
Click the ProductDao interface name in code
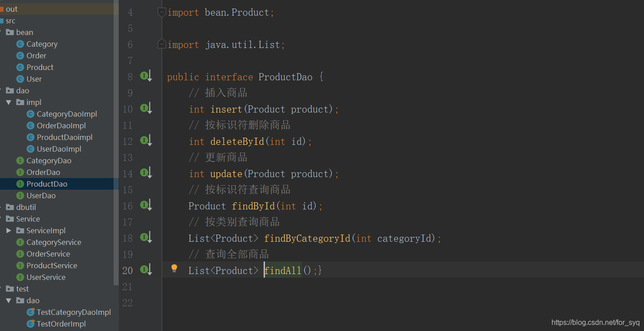click(286, 77)
